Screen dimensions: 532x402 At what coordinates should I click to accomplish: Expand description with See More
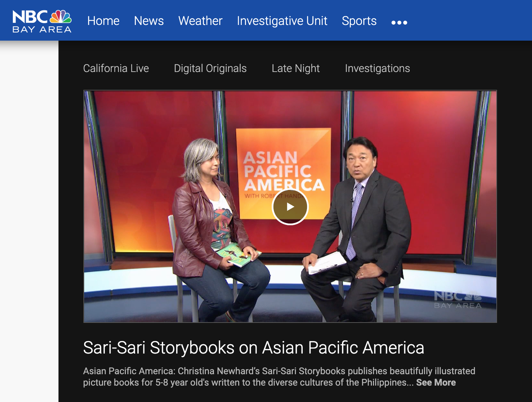[436, 382]
